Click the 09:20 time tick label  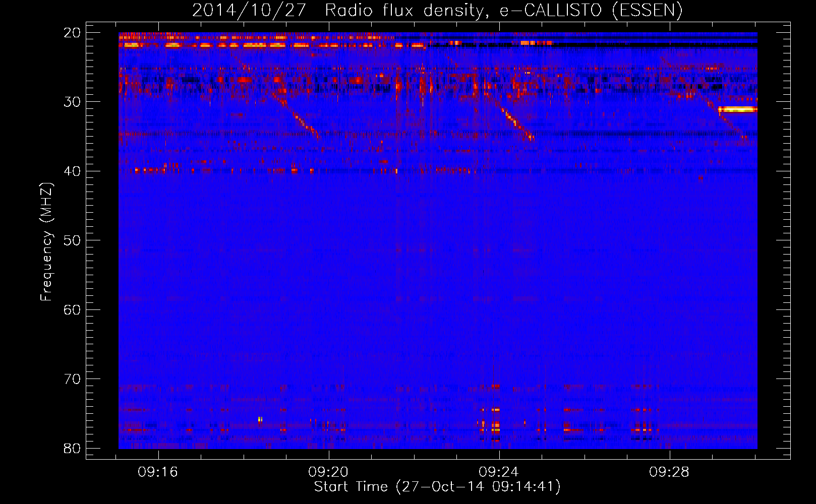(328, 472)
